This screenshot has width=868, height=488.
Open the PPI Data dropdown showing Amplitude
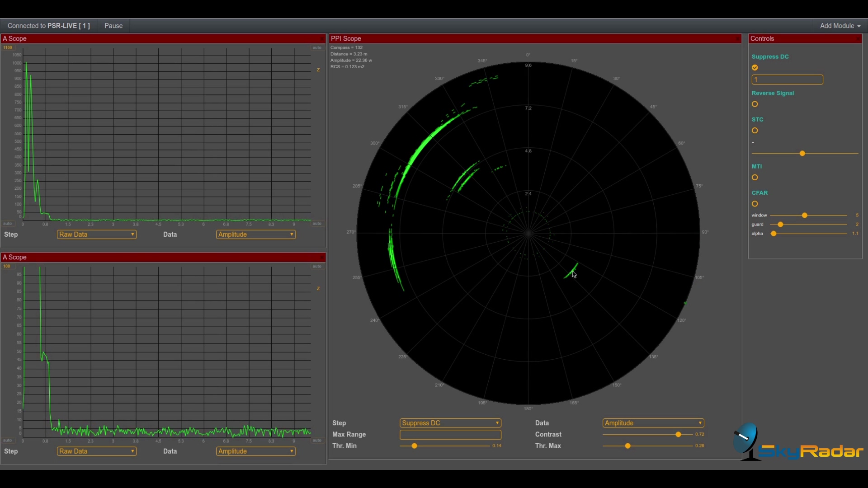pos(652,422)
